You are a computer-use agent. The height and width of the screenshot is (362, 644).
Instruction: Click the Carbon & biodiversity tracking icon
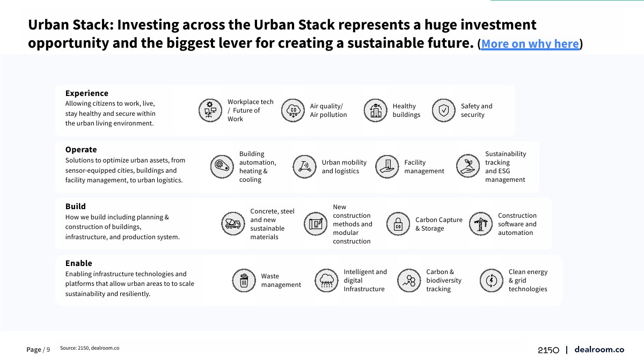pyautogui.click(x=409, y=280)
